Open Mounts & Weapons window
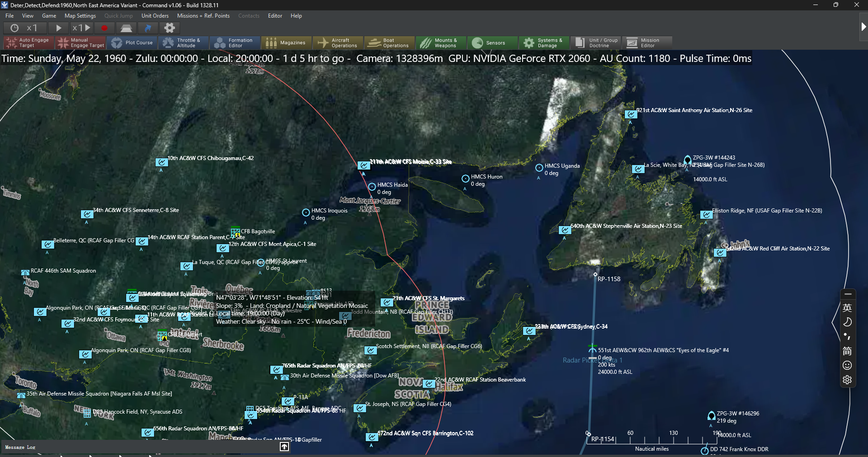This screenshot has width=868, height=457. pyautogui.click(x=442, y=43)
